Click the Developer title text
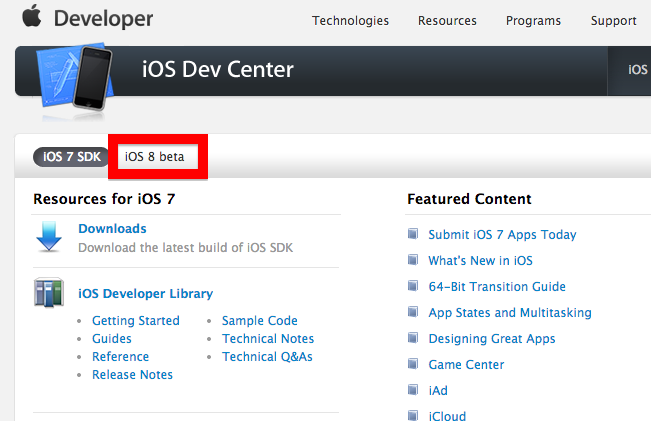 (103, 19)
